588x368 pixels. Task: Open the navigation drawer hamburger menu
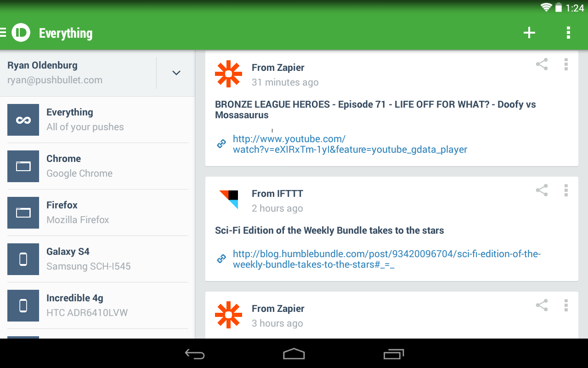(3, 33)
